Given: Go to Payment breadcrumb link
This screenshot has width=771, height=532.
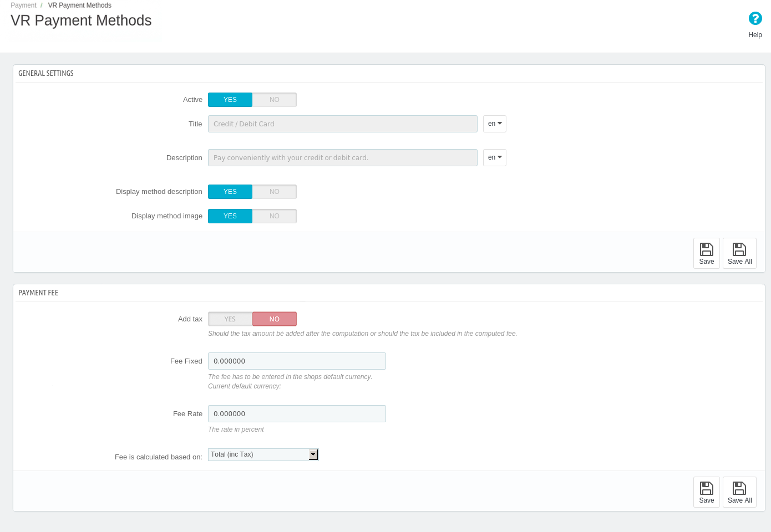Looking at the screenshot, I should click(23, 6).
